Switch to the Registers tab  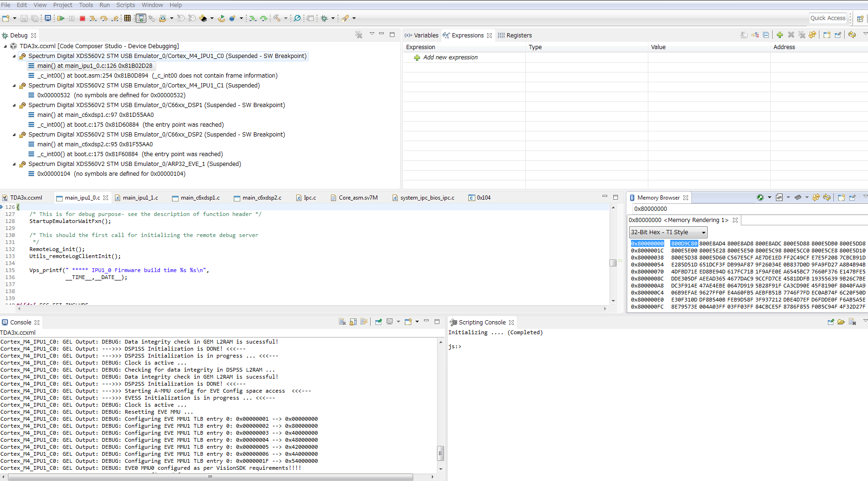[519, 35]
